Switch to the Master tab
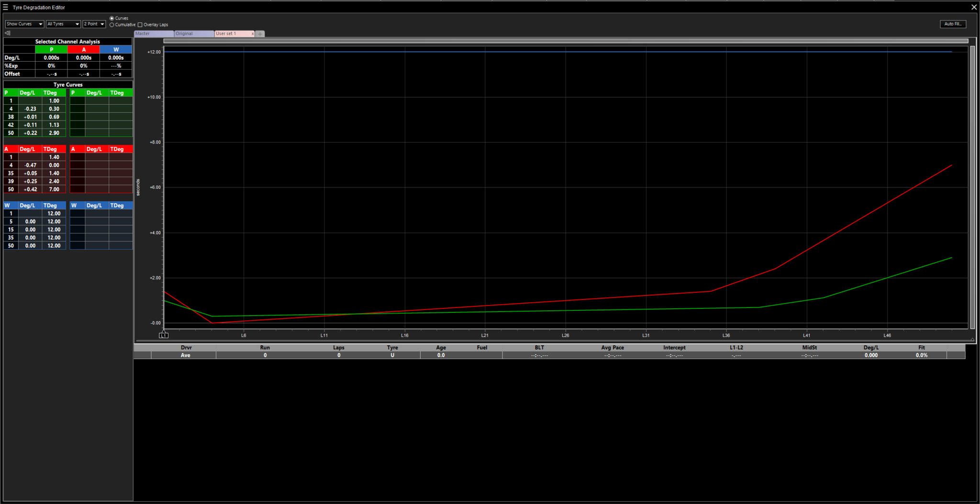 pyautogui.click(x=153, y=34)
